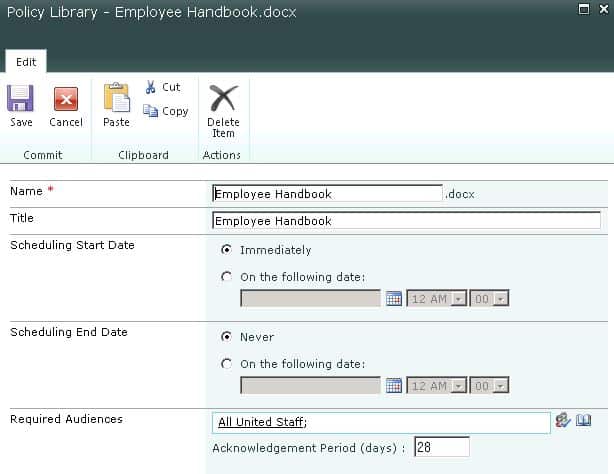This screenshot has width=614, height=474.
Task: Choose On the following date for start
Action: pos(227,277)
